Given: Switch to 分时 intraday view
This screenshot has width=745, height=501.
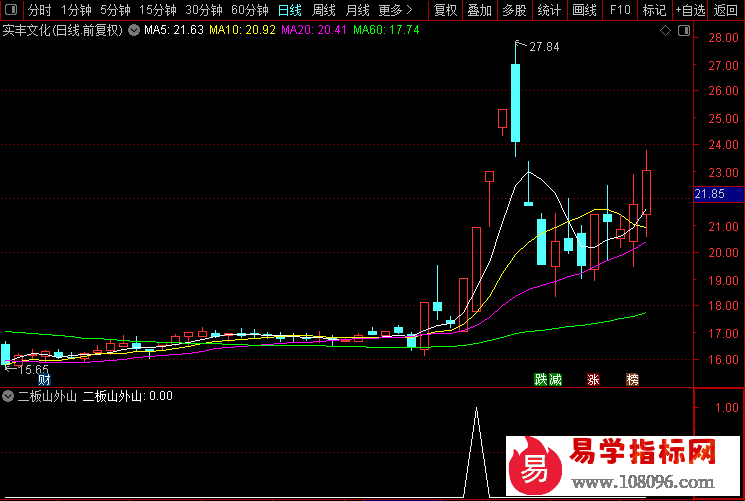Looking at the screenshot, I should pyautogui.click(x=39, y=10).
